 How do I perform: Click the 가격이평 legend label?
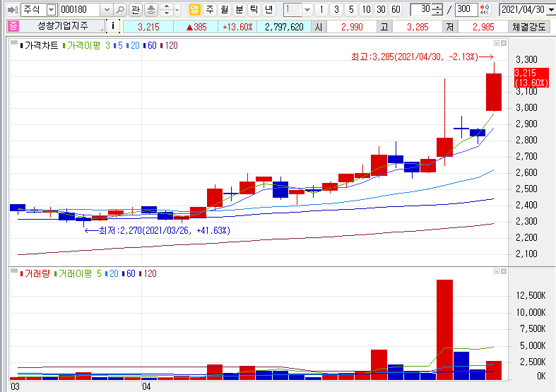[83, 45]
